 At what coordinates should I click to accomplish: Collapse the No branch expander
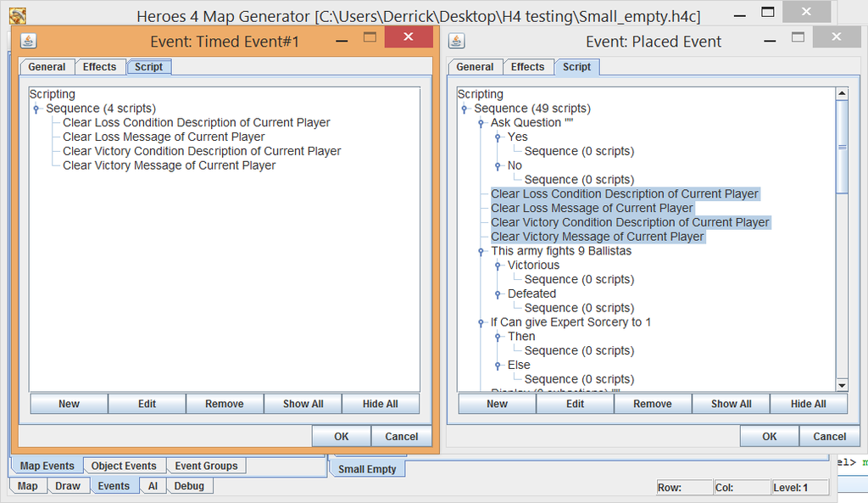498,165
